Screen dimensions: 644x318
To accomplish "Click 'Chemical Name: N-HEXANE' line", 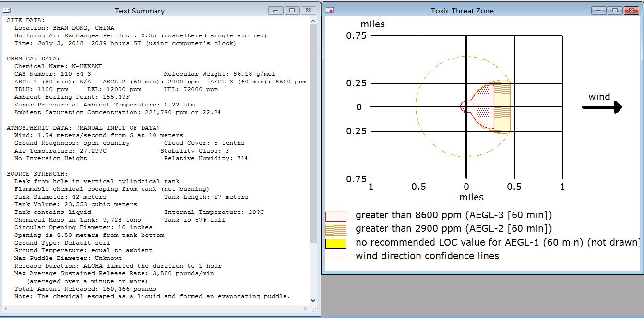I will (59, 66).
